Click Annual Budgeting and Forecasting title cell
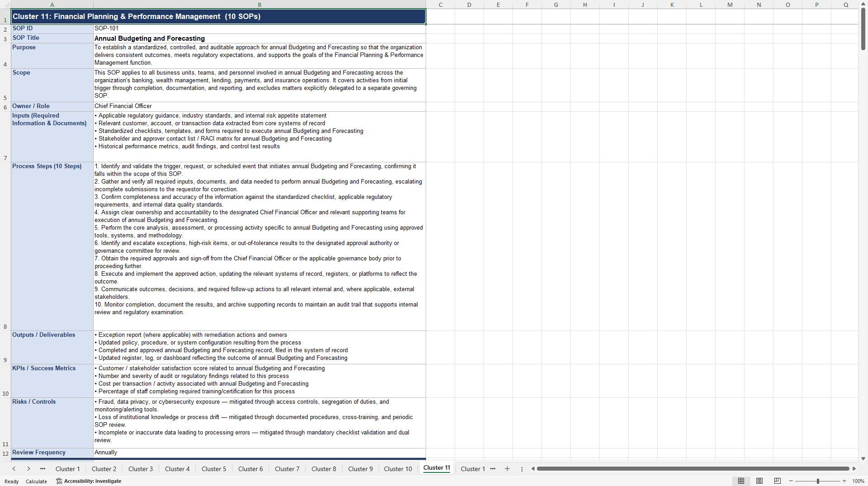This screenshot has height=486, width=868. (260, 38)
